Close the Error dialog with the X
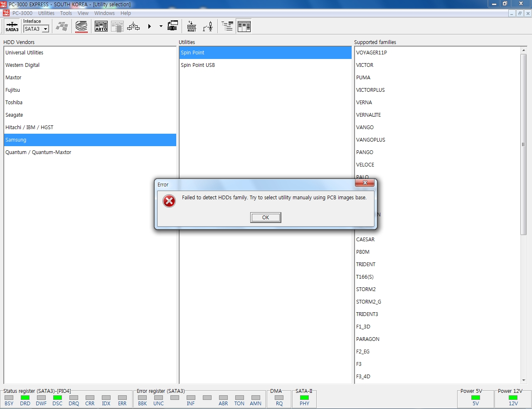Image resolution: width=532 pixels, height=409 pixels. pyautogui.click(x=365, y=183)
